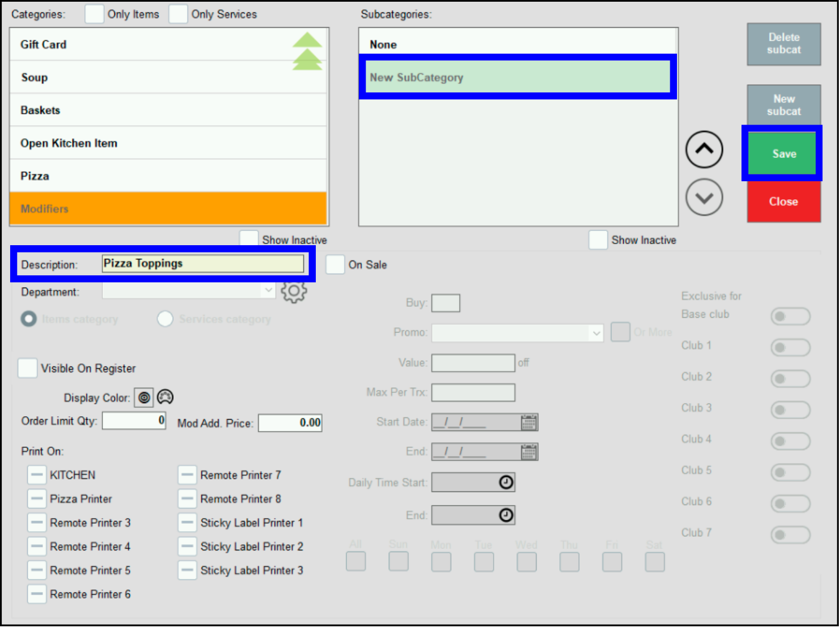
Task: Click the promo Value field
Action: 473,363
